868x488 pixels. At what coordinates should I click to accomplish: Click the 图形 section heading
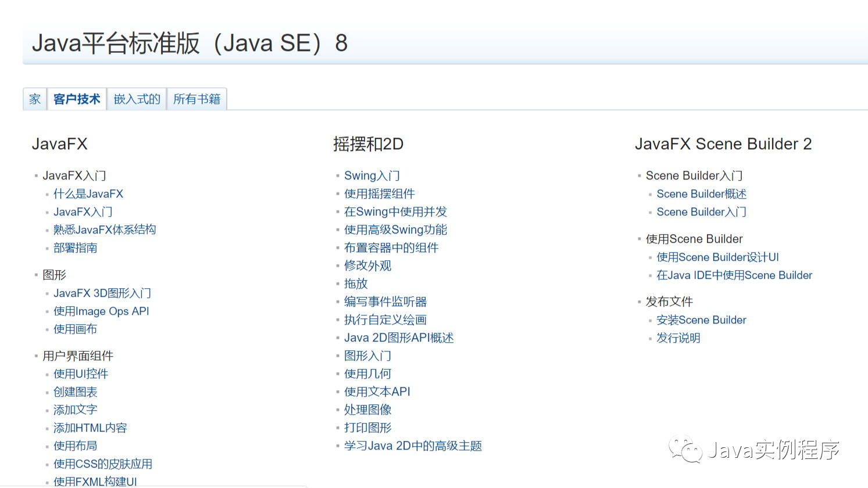point(55,275)
